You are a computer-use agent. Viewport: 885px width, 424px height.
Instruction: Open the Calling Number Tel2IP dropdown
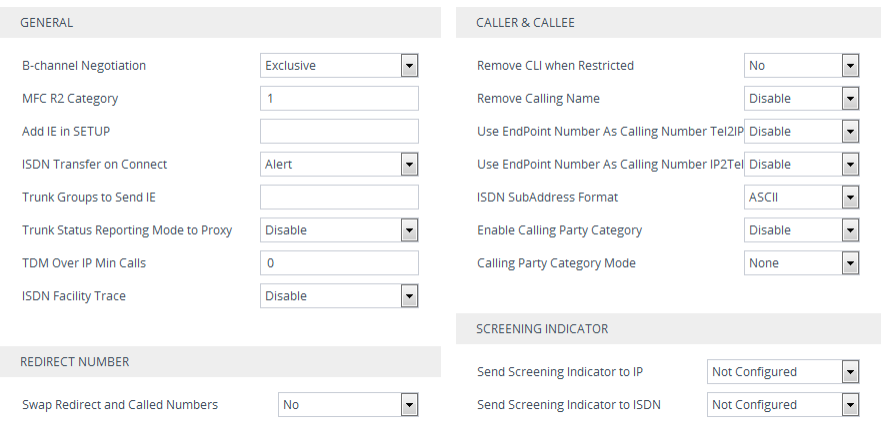(802, 132)
